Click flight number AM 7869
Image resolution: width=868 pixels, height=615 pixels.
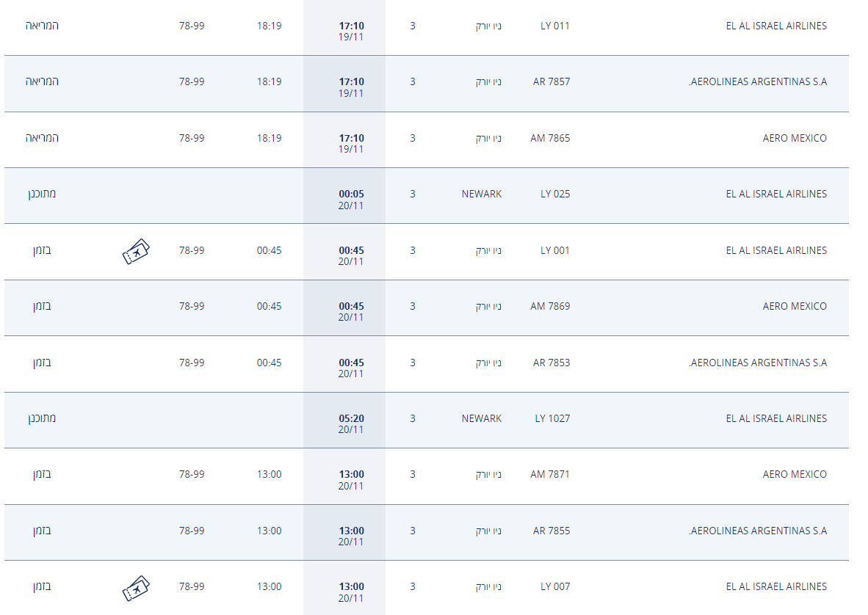pos(550,306)
